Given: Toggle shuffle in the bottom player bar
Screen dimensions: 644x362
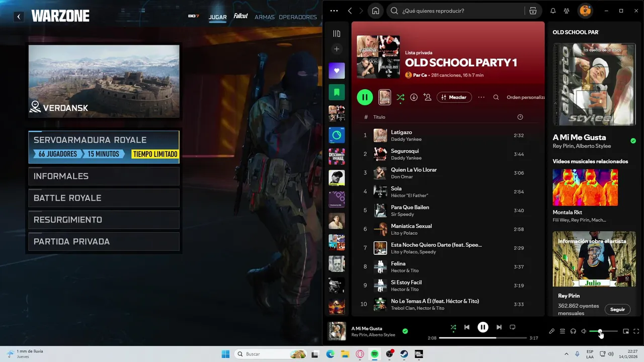Looking at the screenshot, I should (x=453, y=327).
